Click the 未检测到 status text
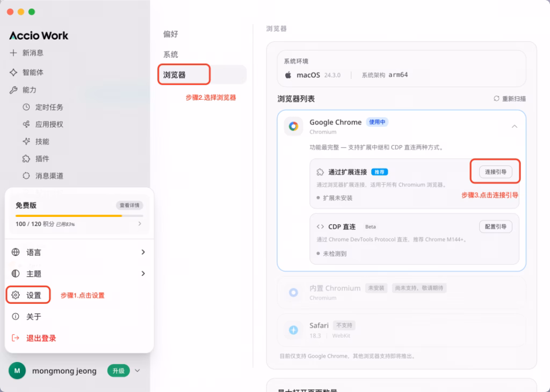This screenshot has height=392, width=550. coord(335,253)
